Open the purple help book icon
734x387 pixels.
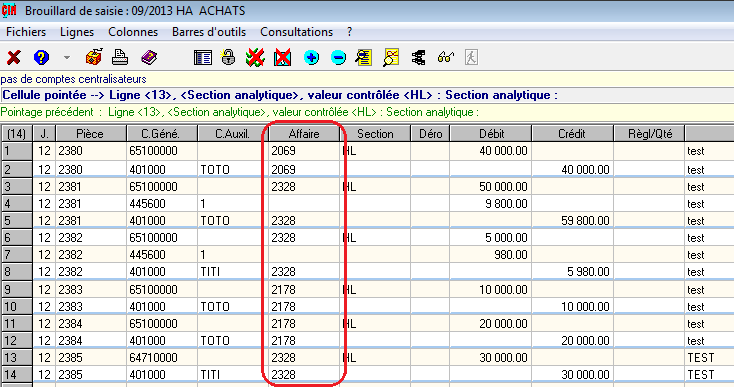(149, 58)
